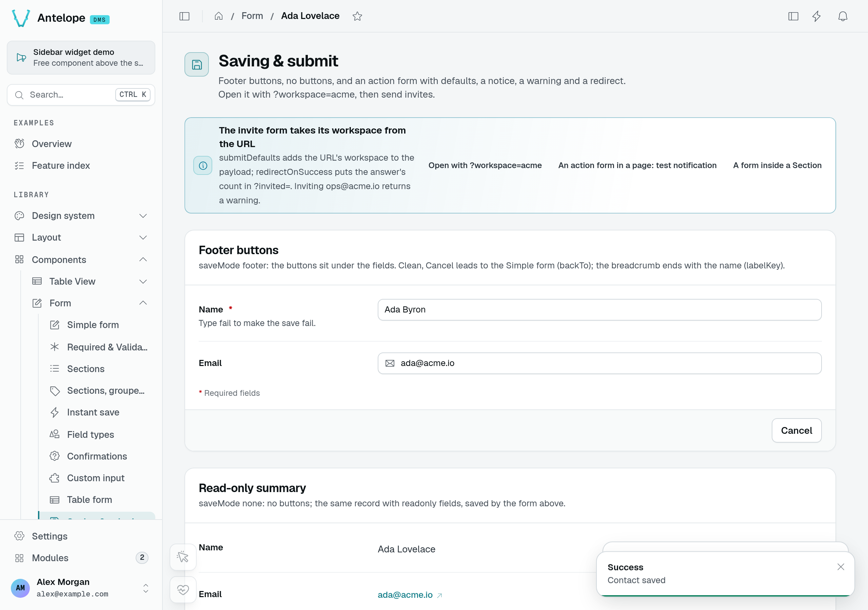The height and width of the screenshot is (610, 868).
Task: Click the Name field with Ada Byron
Action: tap(599, 310)
